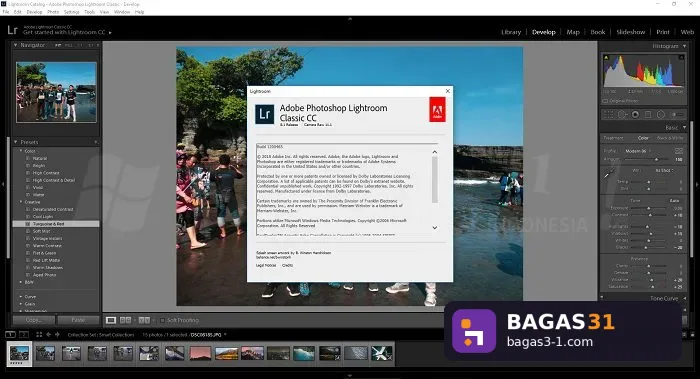Click the Paste button
The height and width of the screenshot is (379, 700).
point(78,320)
